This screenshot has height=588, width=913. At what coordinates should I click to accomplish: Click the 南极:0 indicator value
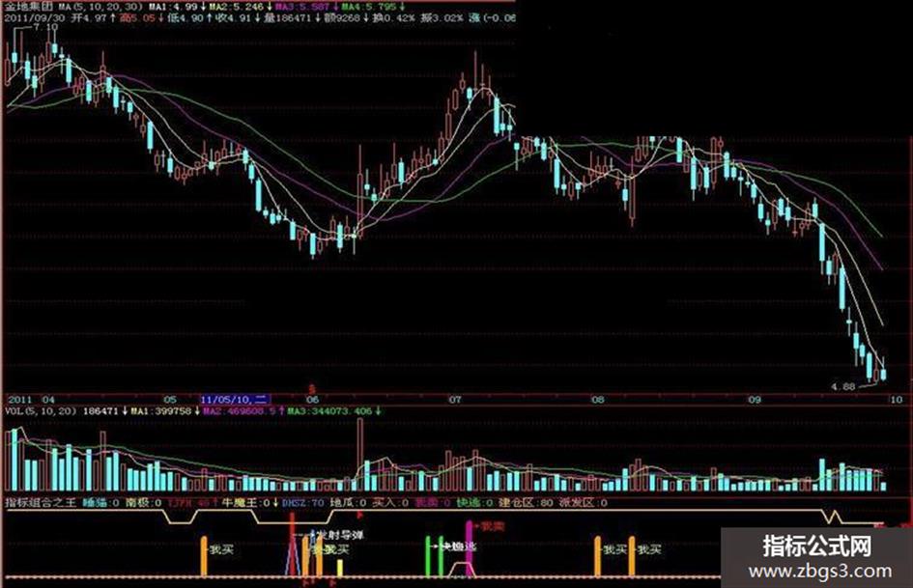[x=144, y=502]
